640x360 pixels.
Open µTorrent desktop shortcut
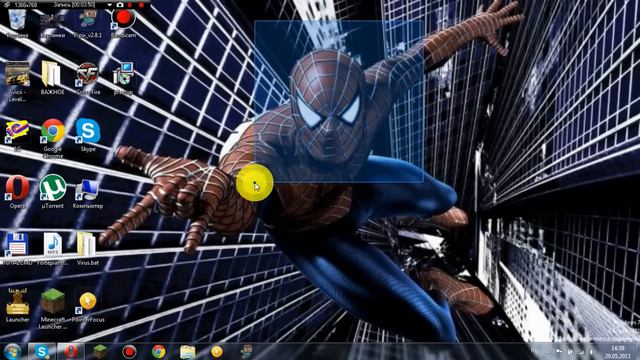pyautogui.click(x=53, y=192)
